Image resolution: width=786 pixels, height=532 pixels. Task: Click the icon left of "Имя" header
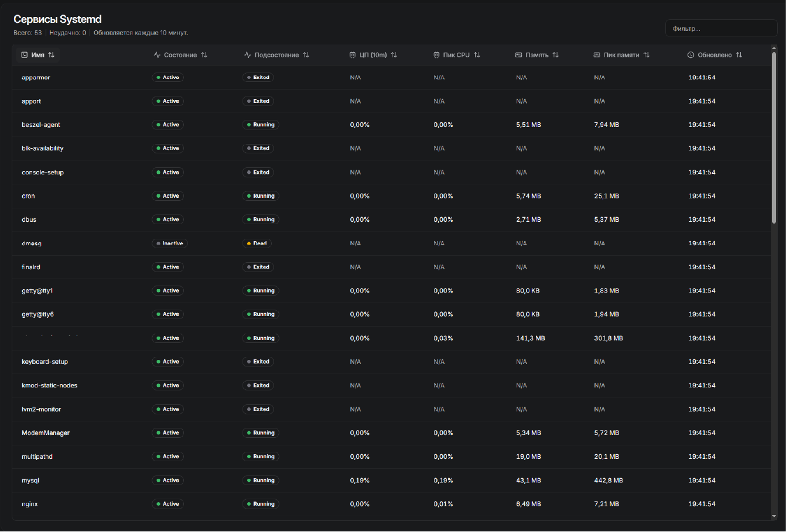click(x=25, y=55)
